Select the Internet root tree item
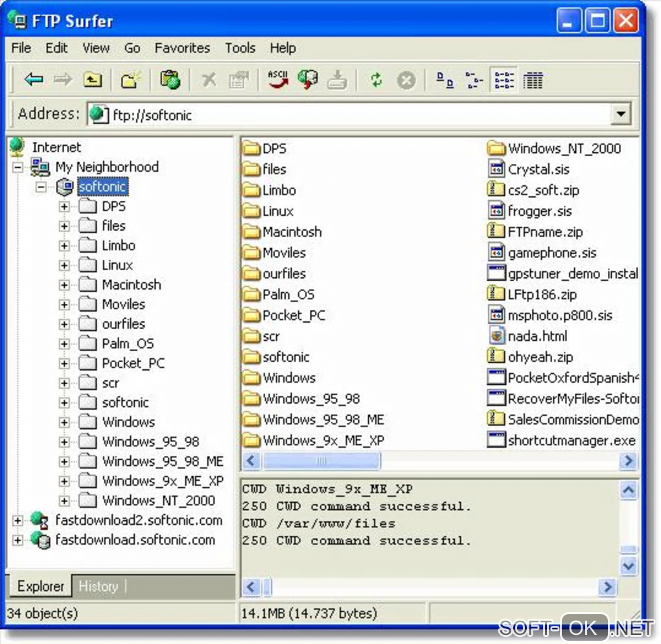Image resolution: width=661 pixels, height=644 pixels. 56,148
